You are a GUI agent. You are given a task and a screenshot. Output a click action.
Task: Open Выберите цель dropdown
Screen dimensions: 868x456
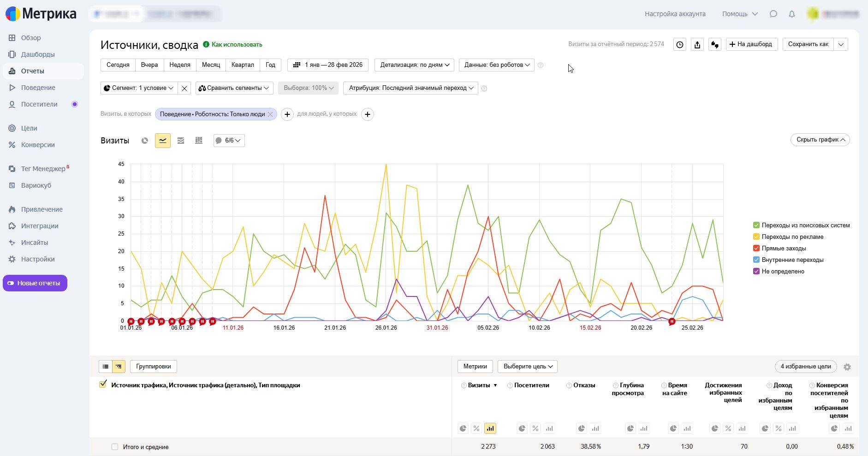528,367
